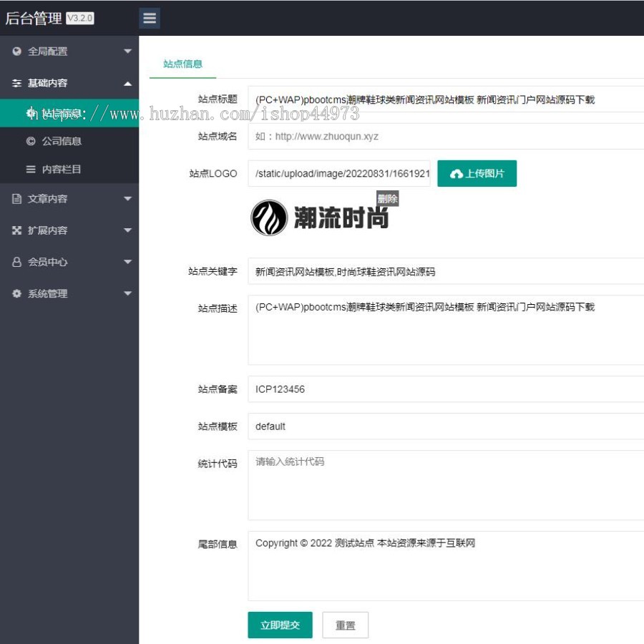Click the 系统管理 gear icon
Image resolution: width=644 pixels, height=644 pixels.
tap(17, 293)
